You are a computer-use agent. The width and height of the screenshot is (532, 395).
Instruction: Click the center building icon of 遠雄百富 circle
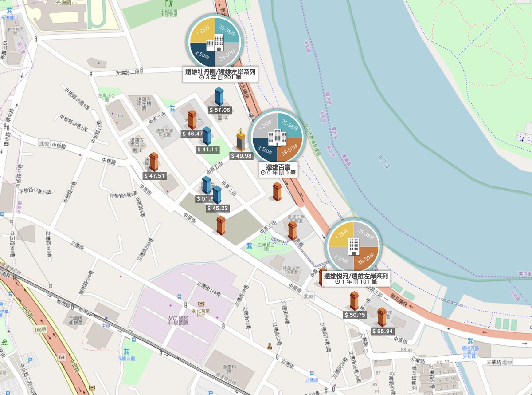277,137
